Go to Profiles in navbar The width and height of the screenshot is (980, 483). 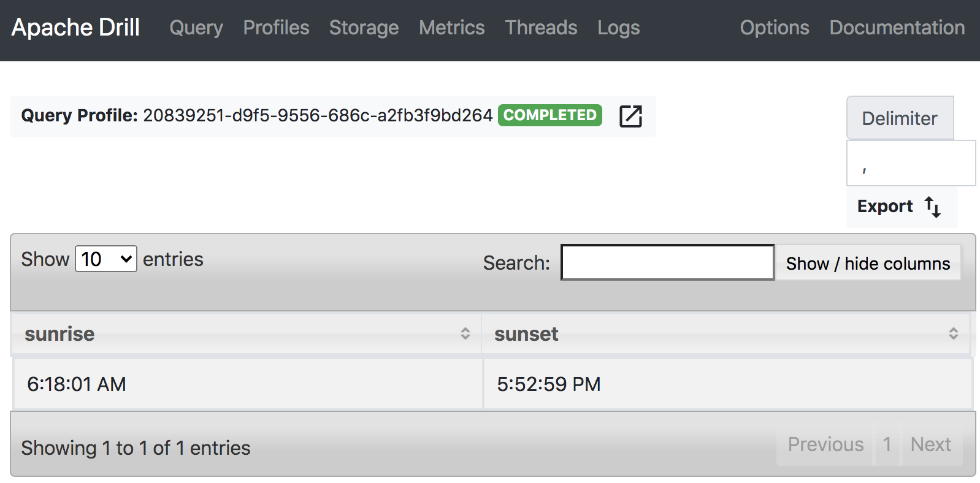(x=276, y=28)
